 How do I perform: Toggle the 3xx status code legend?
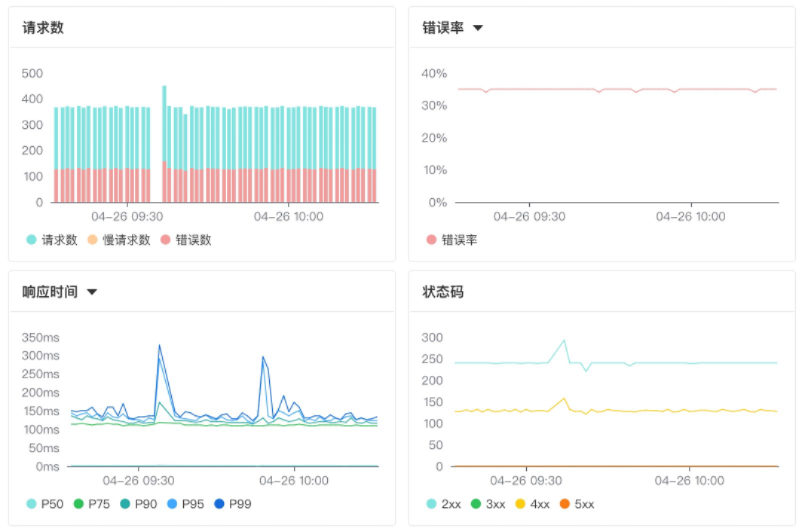488,504
